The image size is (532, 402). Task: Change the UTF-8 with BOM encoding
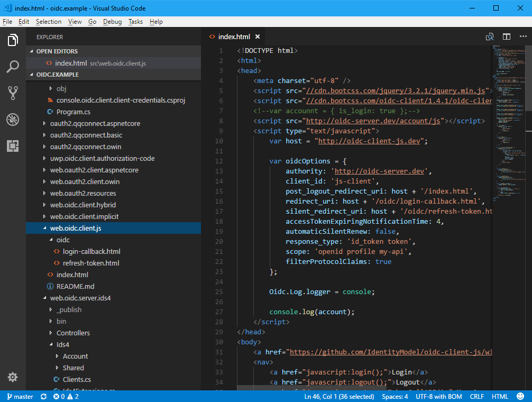[439, 396]
